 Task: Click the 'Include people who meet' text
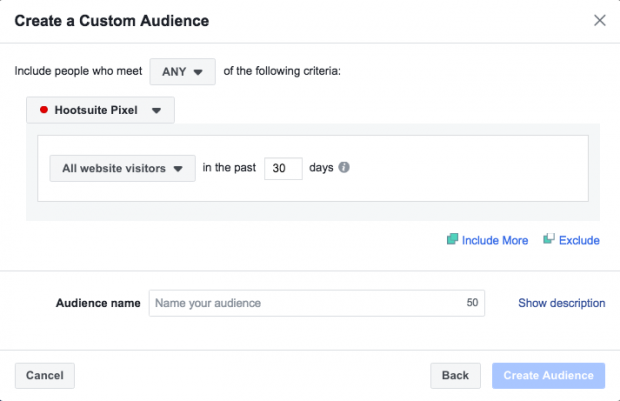pos(78,71)
